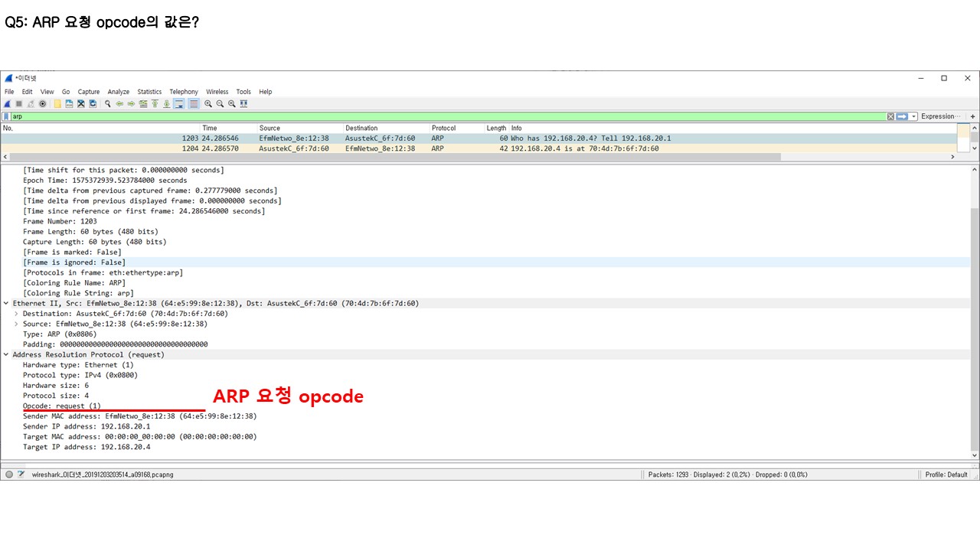Open the Telephony menu
This screenshot has height=551, width=980.
pyautogui.click(x=184, y=92)
